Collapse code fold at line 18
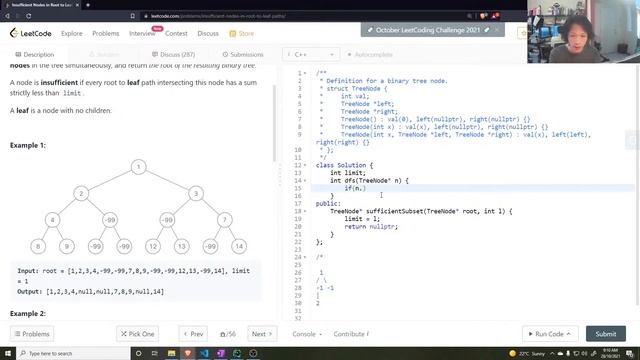Image resolution: width=640 pixels, height=360 pixels. pyautogui.click(x=305, y=211)
